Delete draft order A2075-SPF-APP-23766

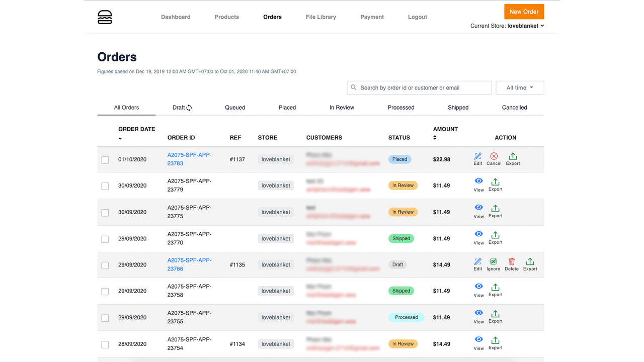(x=511, y=263)
